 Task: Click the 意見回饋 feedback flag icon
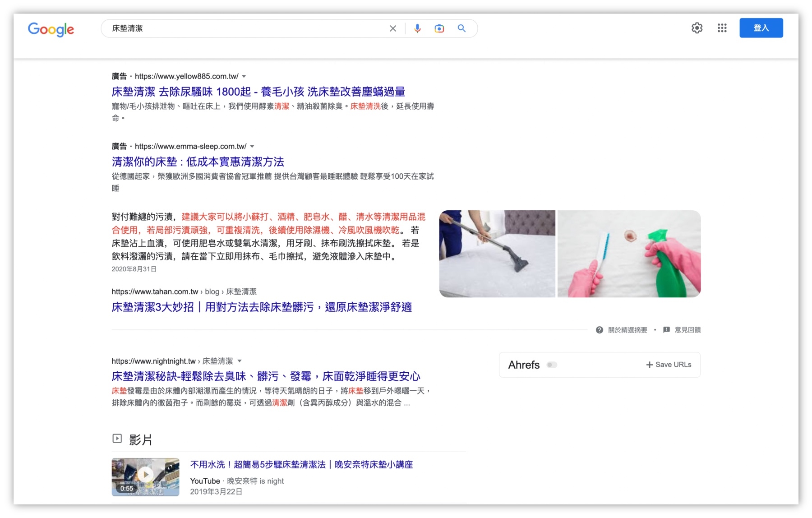(x=666, y=330)
